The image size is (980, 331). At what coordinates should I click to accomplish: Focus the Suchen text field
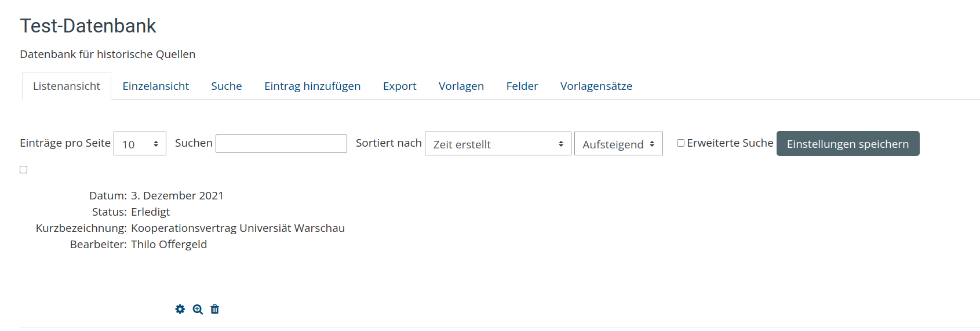pos(281,144)
